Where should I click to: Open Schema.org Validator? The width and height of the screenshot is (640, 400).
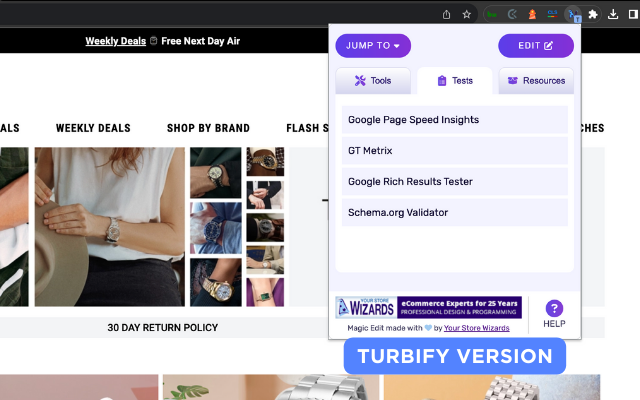[455, 213]
